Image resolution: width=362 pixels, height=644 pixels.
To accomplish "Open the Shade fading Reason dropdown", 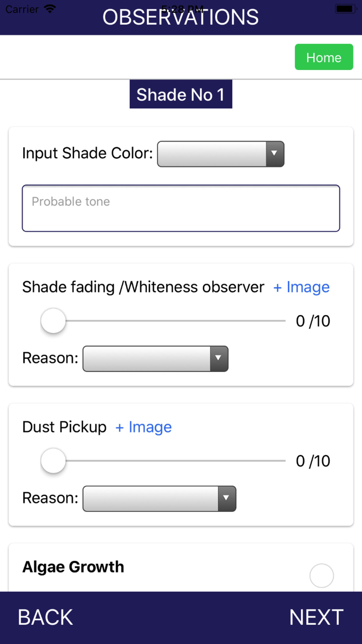I will (147, 359).
